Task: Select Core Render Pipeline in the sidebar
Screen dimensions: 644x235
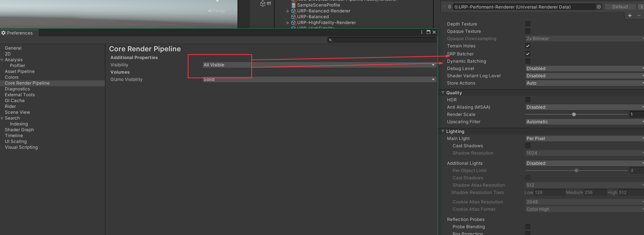Action: [27, 83]
